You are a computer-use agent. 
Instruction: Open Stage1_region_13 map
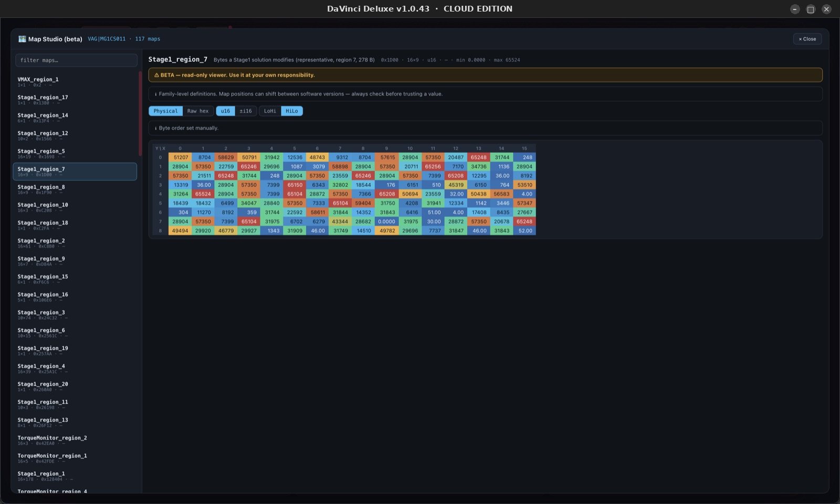[x=75, y=422]
